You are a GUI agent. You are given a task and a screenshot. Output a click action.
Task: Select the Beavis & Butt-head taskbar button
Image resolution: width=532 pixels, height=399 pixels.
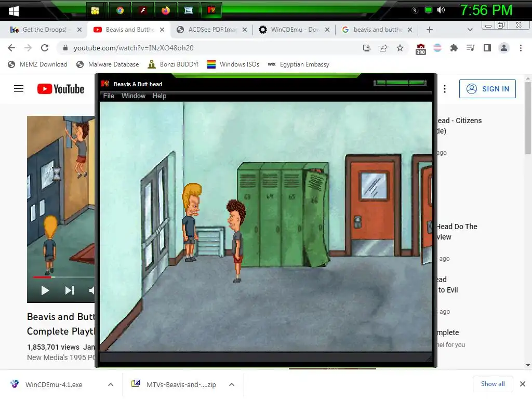point(211,10)
